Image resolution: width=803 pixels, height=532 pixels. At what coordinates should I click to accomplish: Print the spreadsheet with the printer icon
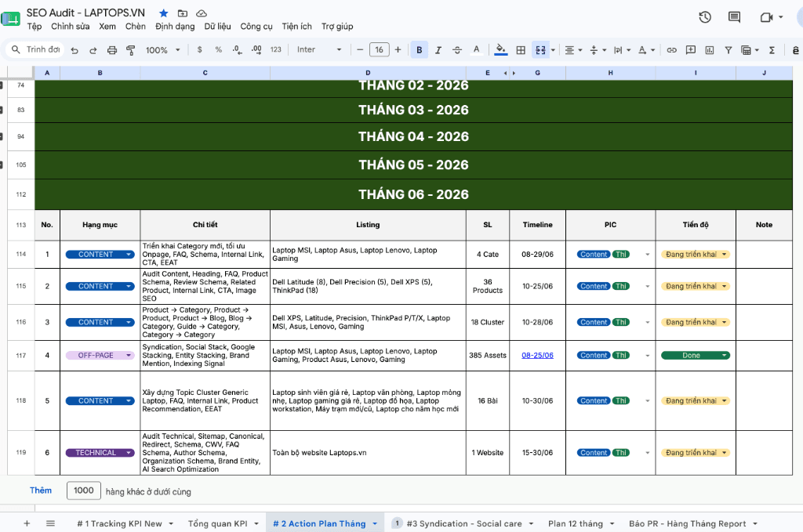pyautogui.click(x=111, y=50)
